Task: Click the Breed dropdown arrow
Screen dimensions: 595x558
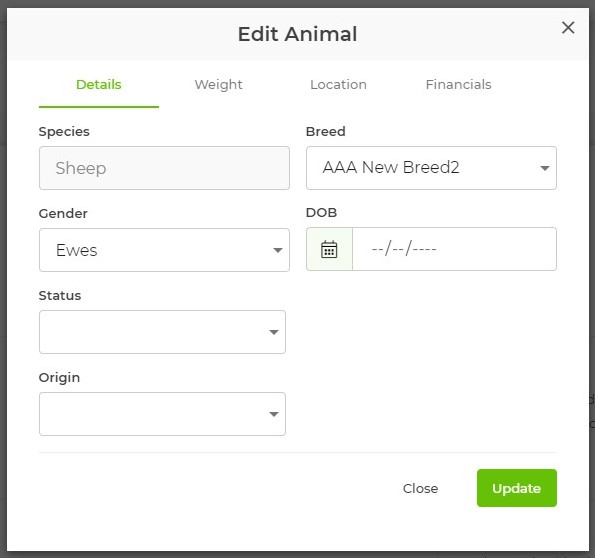Action: pos(545,168)
